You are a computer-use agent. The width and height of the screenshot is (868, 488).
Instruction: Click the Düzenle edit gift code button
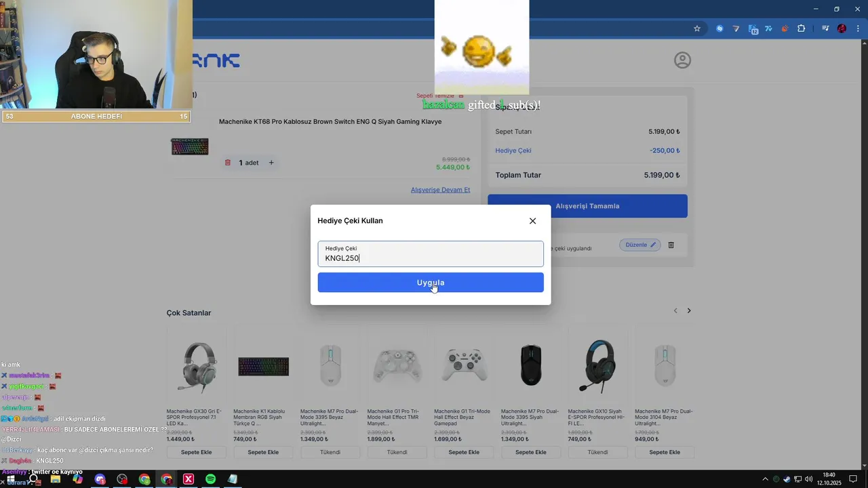coord(640,245)
